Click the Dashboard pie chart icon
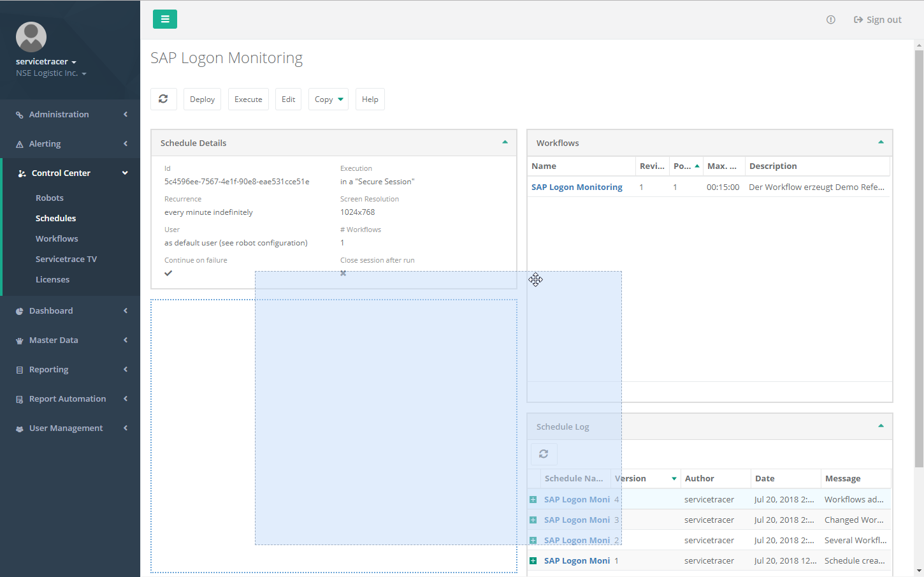The height and width of the screenshot is (577, 924). 20,311
